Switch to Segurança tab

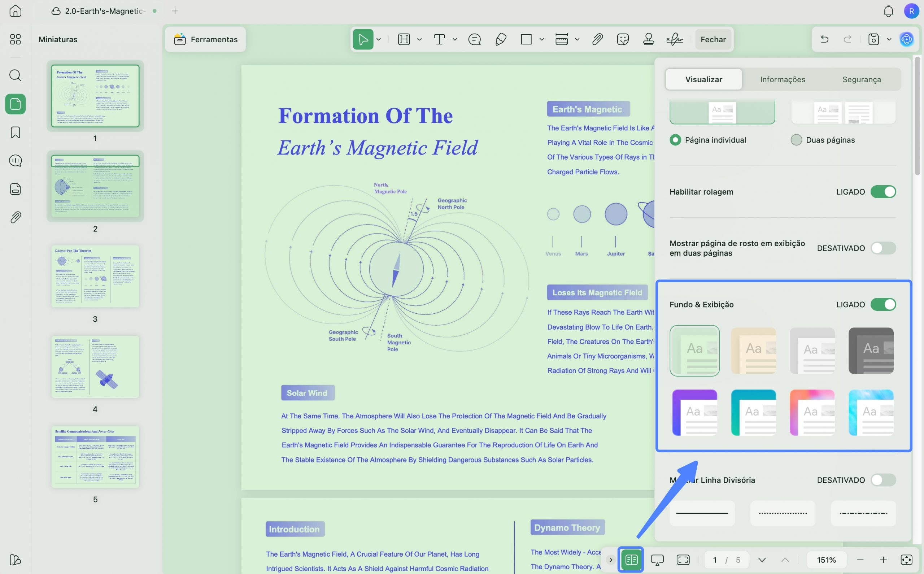pos(862,79)
